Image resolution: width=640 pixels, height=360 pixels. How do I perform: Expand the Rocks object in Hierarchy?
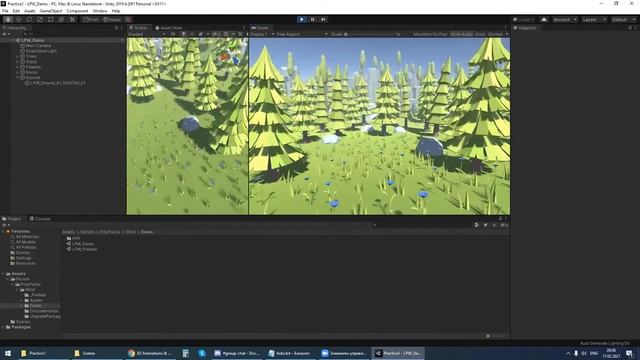click(18, 72)
